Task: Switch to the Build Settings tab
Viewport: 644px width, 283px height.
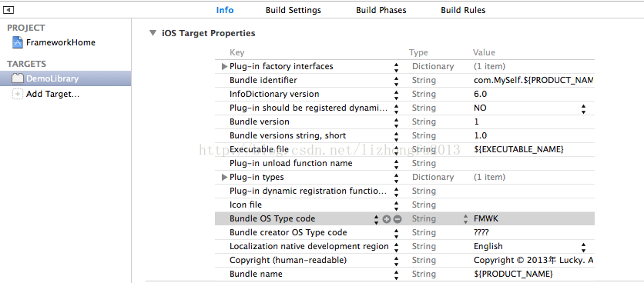Action: 293,10
